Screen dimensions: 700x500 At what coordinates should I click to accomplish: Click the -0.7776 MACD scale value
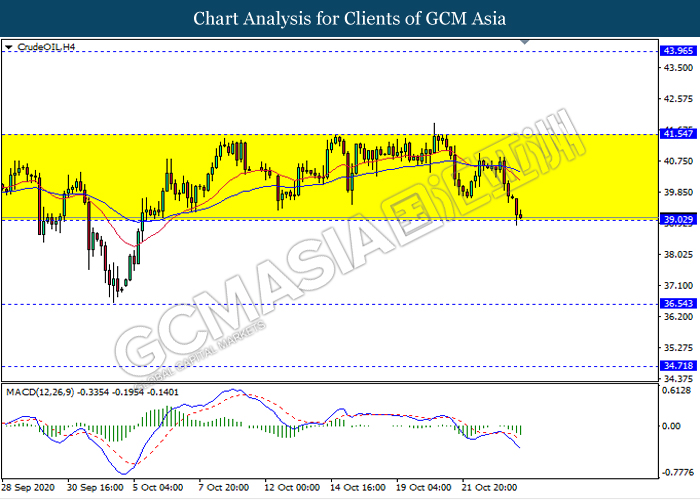(x=677, y=472)
